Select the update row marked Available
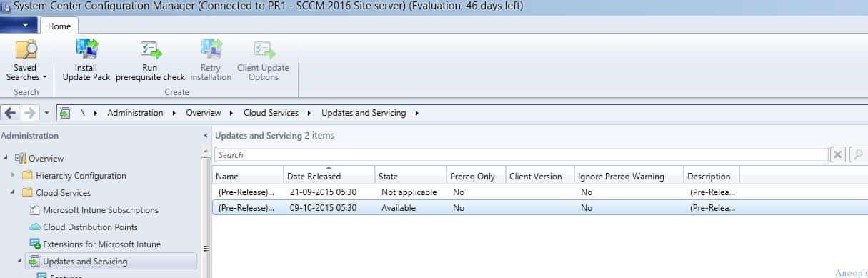Screen dimensions: 868x278 click(475, 208)
